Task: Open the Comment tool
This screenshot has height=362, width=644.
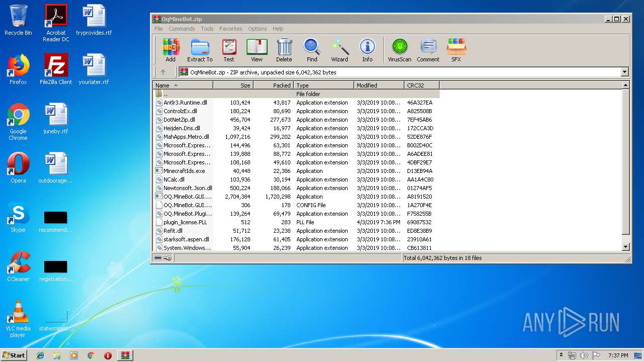Action: [x=428, y=50]
